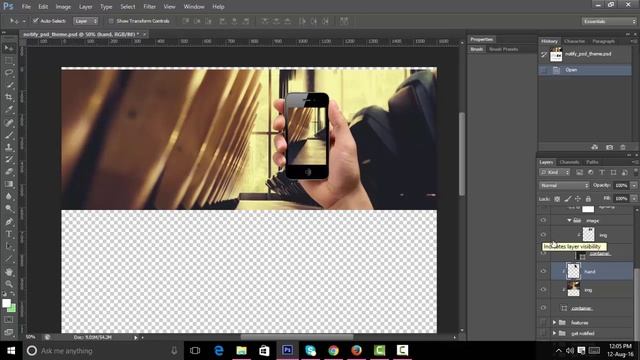The height and width of the screenshot is (360, 640).
Task: Select the Open history state
Action: coord(585,70)
